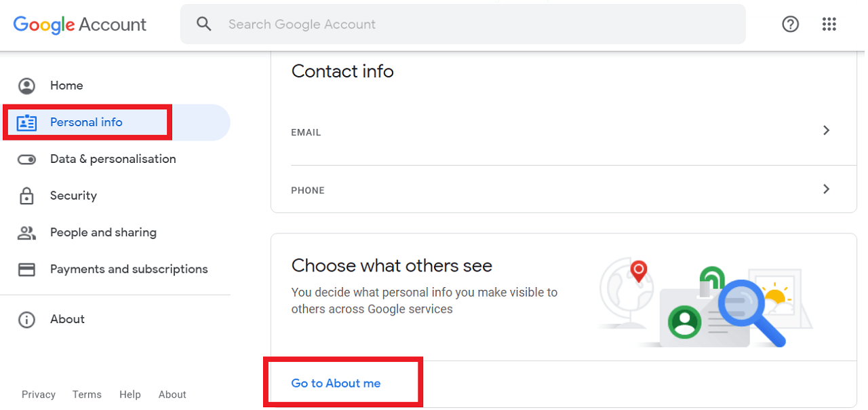Image resolution: width=868 pixels, height=410 pixels.
Task: Open the Google apps grid icon
Action: tap(829, 24)
